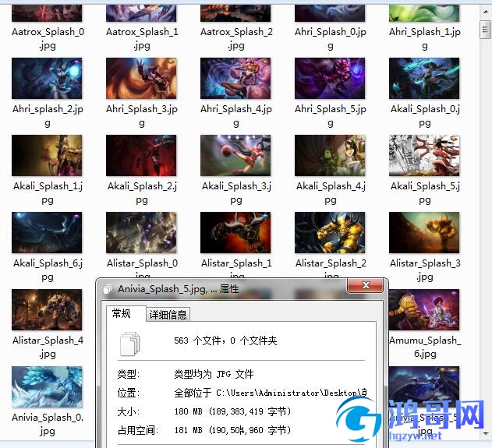Click the Amumu_Splash_6.jpg file name label
The width and height of the screenshot is (492, 448).
(425, 347)
